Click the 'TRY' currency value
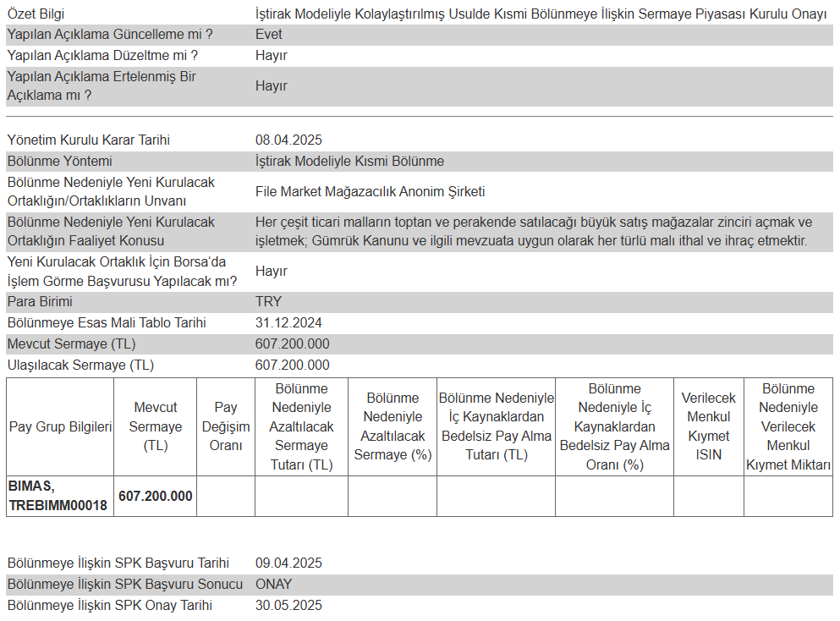This screenshot has height=621, width=840. point(268,302)
